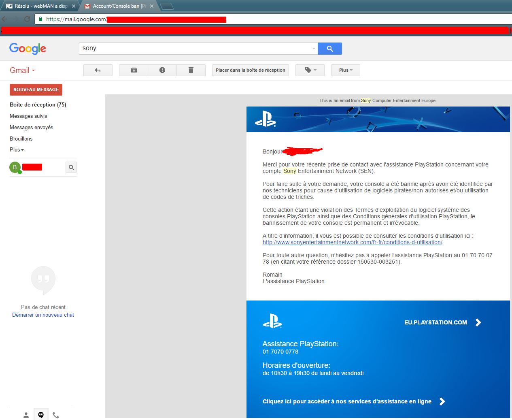Click the highlighted Sony word in the sender line
This screenshot has height=420, width=512.
point(366,100)
